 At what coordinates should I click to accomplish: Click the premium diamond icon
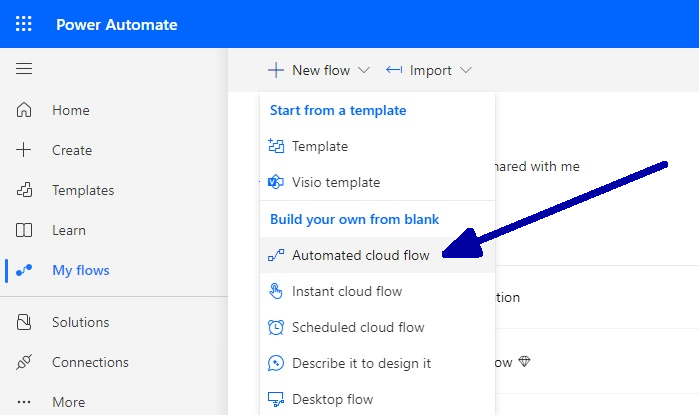tap(524, 362)
